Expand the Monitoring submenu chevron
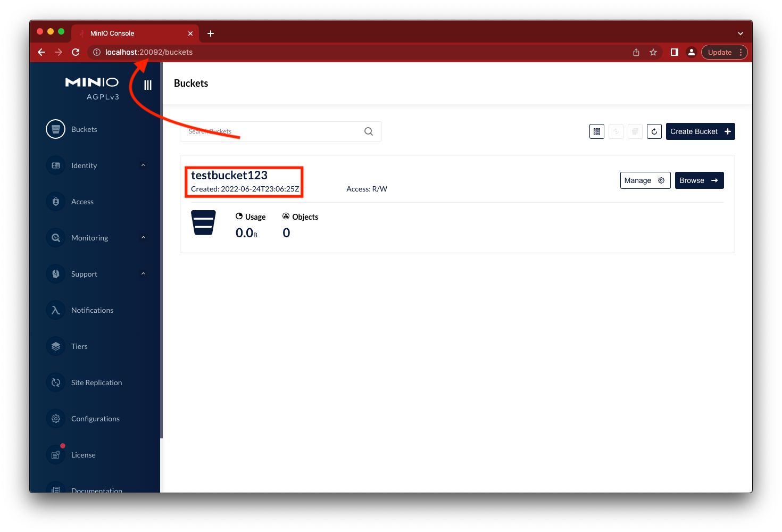 [143, 238]
